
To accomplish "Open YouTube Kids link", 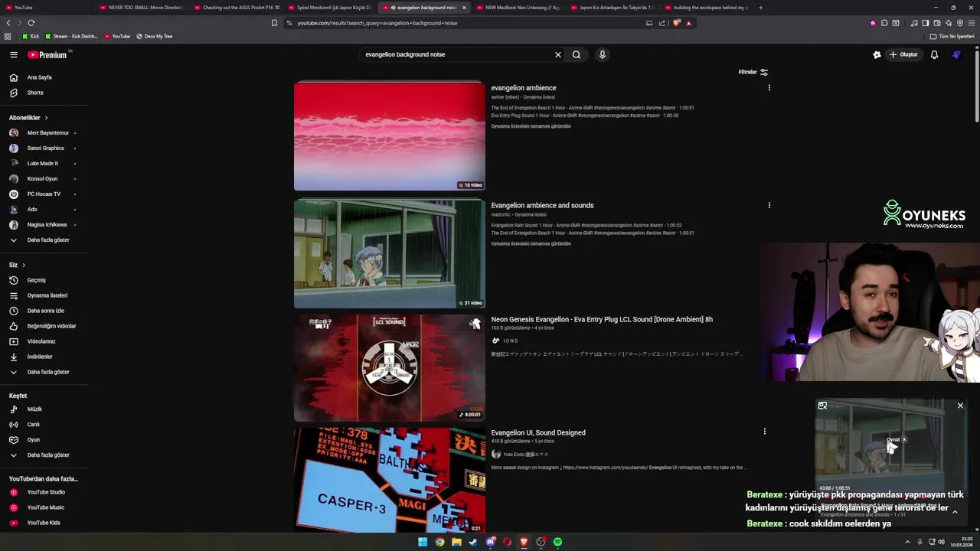I will tap(44, 523).
